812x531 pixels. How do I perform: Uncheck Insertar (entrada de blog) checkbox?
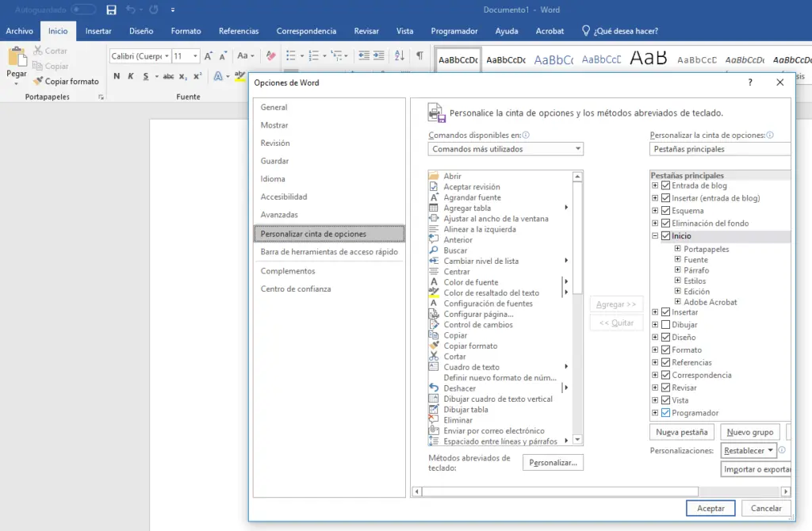pos(666,197)
